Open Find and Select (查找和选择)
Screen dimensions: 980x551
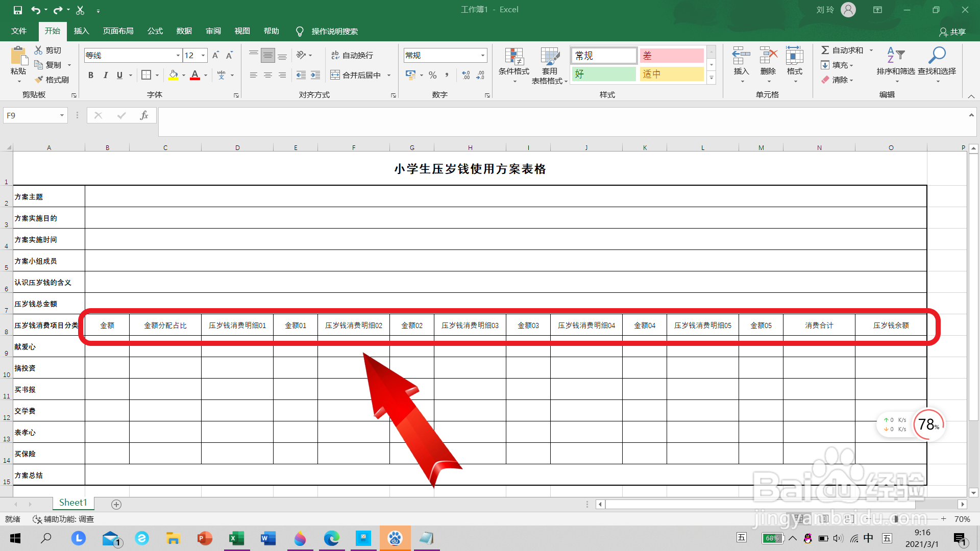pyautogui.click(x=937, y=65)
